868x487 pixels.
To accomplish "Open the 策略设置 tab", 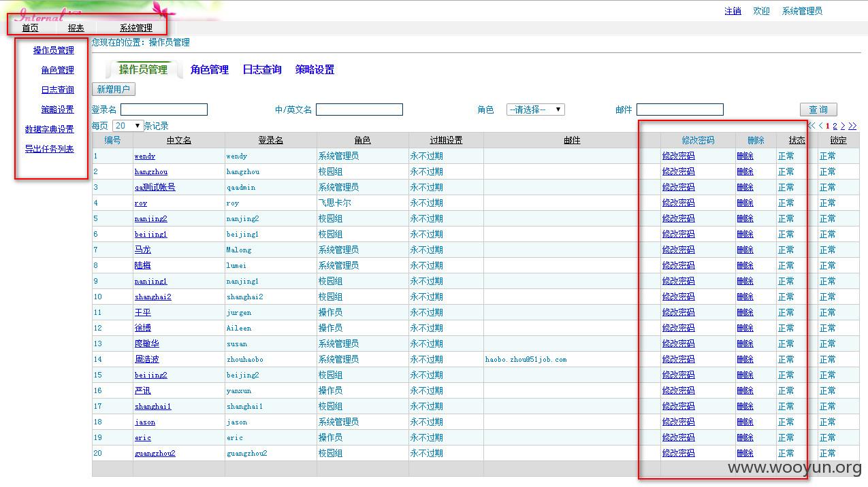I will click(x=315, y=69).
